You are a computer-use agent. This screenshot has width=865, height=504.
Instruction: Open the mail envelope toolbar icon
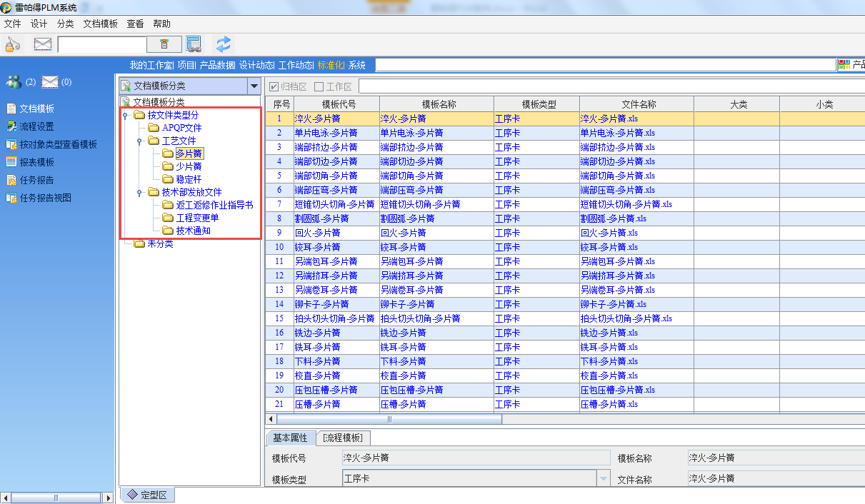43,44
